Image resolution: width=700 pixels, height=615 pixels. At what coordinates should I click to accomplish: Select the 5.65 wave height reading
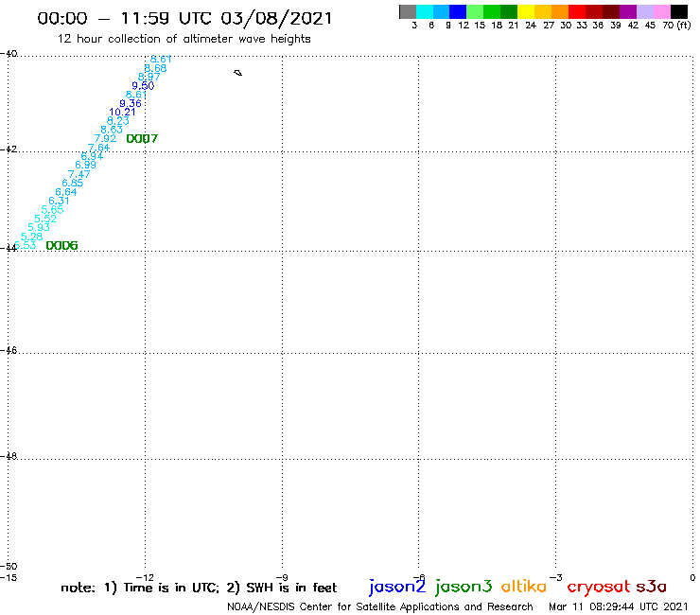52,210
